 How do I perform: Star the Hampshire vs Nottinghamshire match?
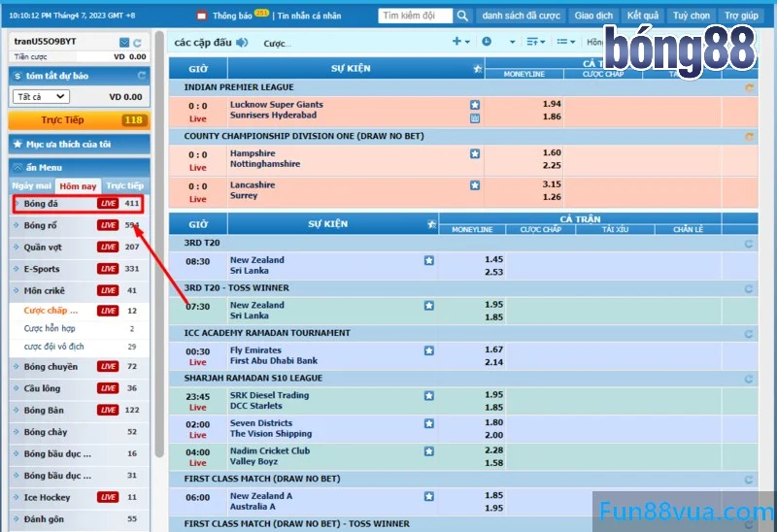(x=475, y=153)
